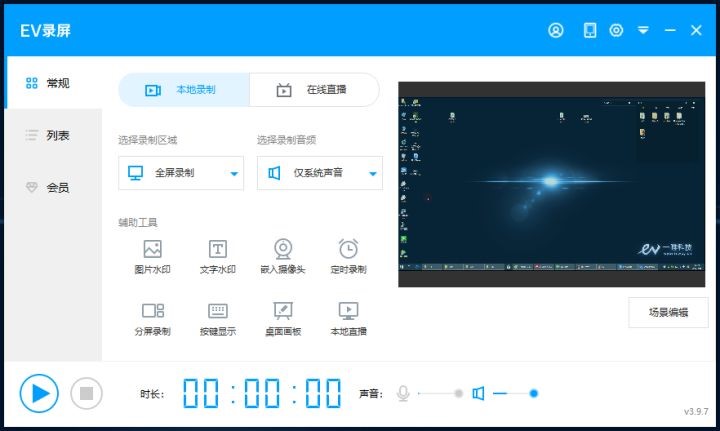This screenshot has height=431, width=720.
Task: Open the 分屏录制 split-screen recording tool
Action: [x=152, y=319]
